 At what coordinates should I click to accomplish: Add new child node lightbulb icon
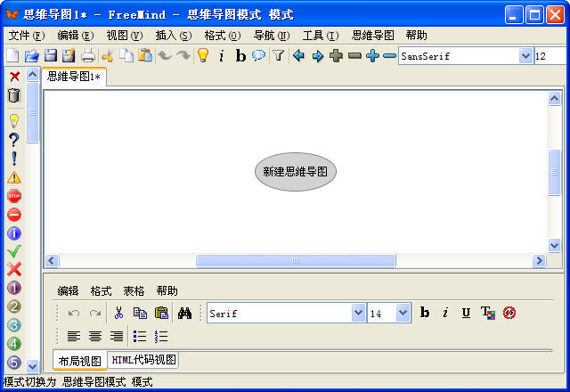(x=203, y=55)
